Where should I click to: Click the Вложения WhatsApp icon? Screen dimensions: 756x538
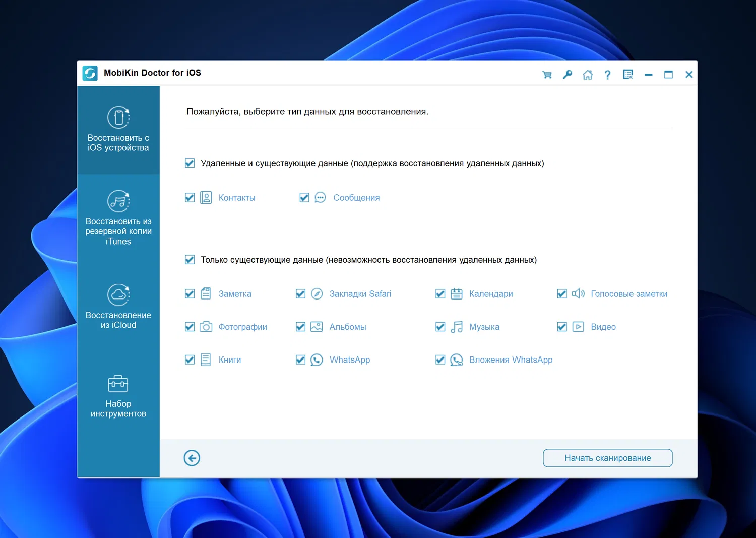[x=457, y=360]
